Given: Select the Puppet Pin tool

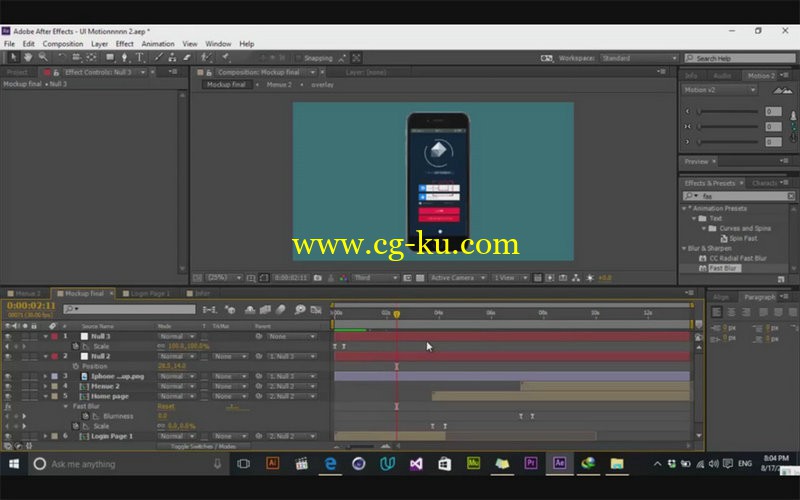Looking at the screenshot, I should [226, 57].
